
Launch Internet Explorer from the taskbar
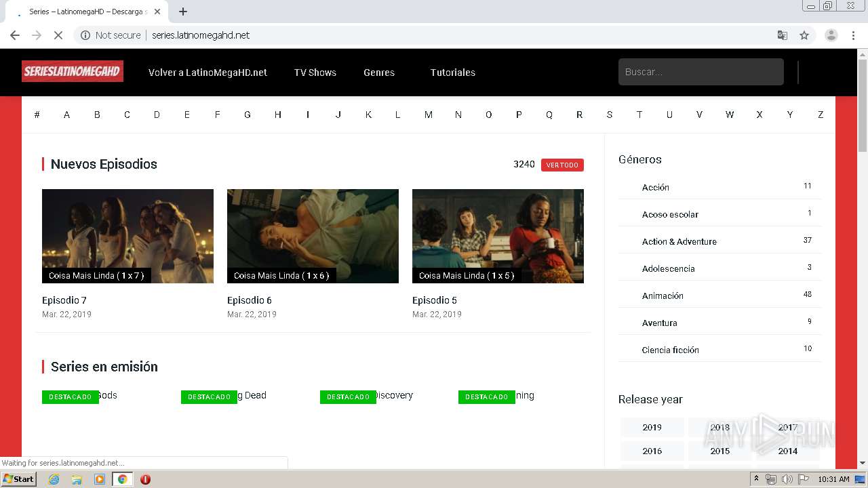tap(54, 479)
